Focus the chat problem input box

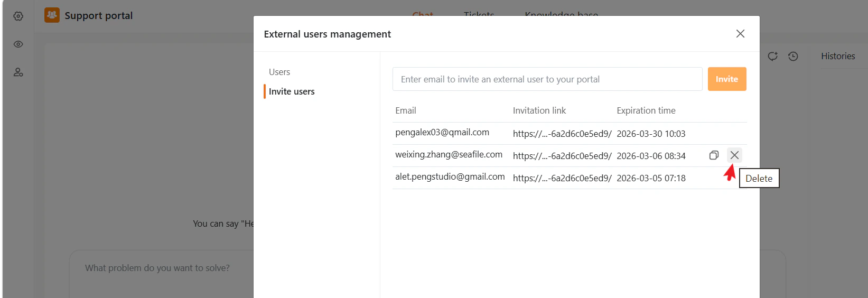click(161, 274)
